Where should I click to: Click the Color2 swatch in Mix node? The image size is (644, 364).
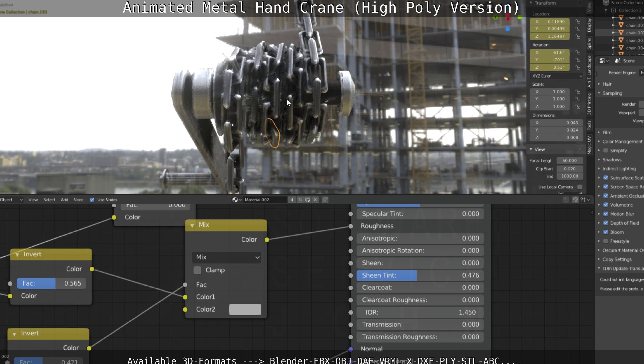pos(245,309)
